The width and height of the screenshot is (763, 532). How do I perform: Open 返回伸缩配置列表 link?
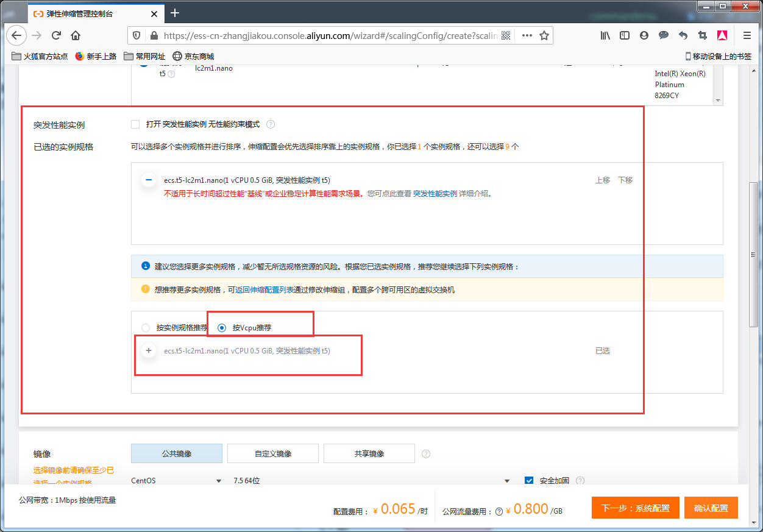tap(264, 290)
